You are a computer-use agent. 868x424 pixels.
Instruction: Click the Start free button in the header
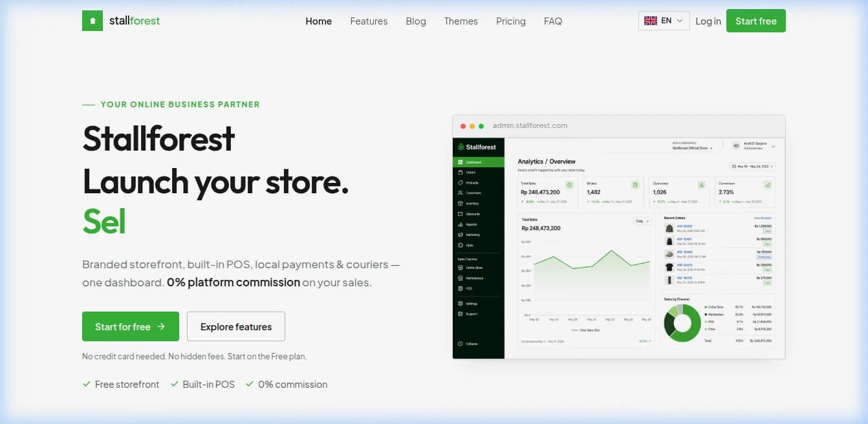[756, 21]
